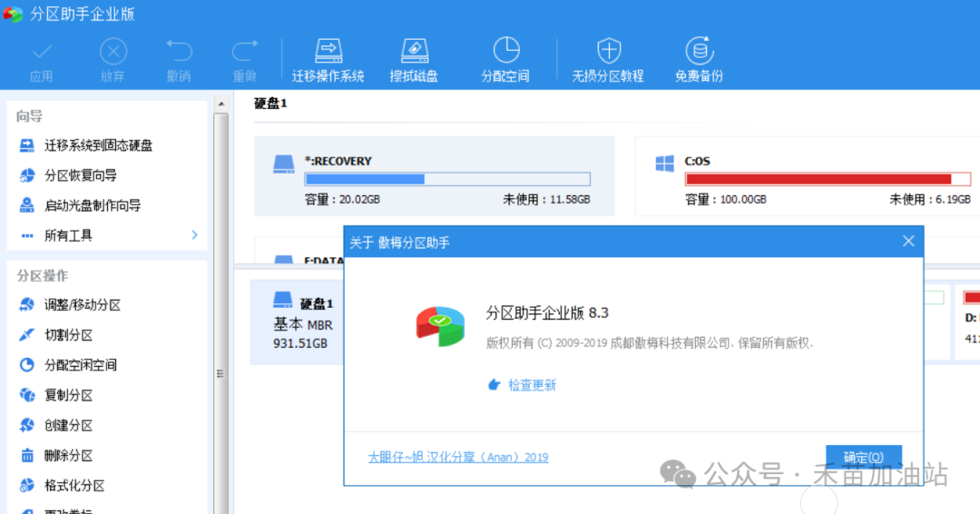The height and width of the screenshot is (514, 980).
Task: Open the 大眼仔~旭 汉化分享 link
Action: 457,457
